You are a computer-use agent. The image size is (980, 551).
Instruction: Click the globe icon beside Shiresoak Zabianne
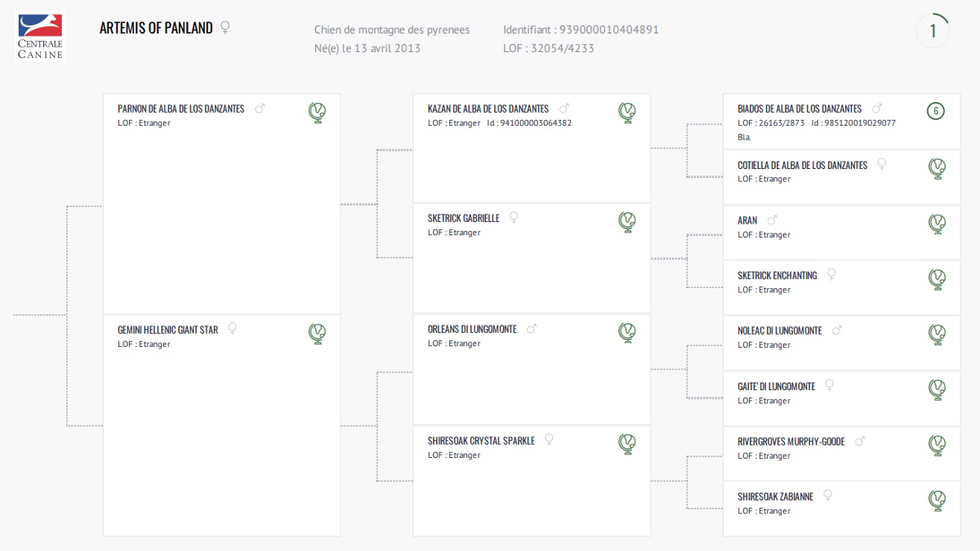pyautogui.click(x=938, y=500)
